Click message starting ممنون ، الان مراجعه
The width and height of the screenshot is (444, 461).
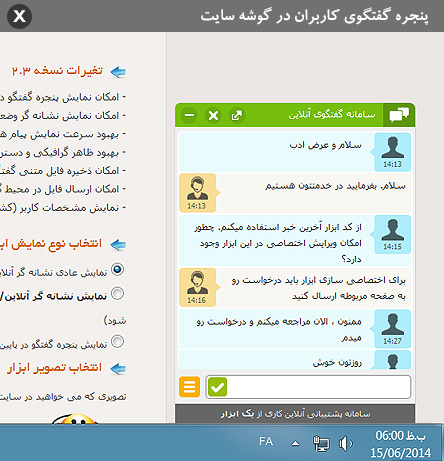tap(279, 329)
